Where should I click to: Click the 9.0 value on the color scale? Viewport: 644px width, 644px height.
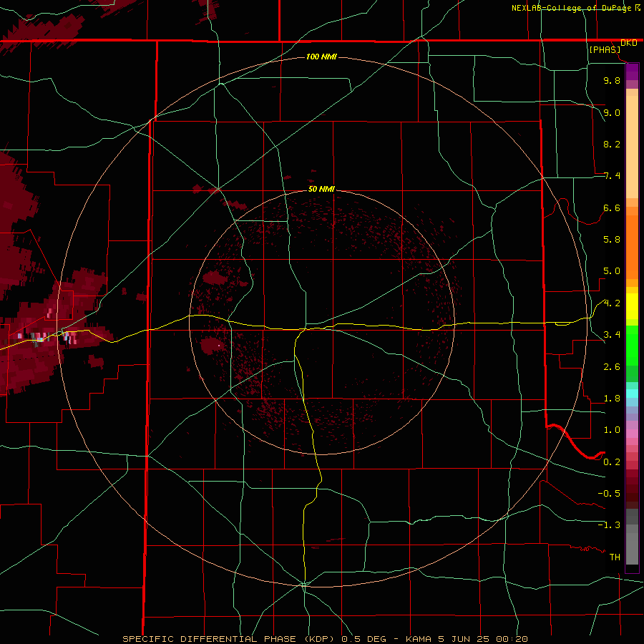tap(612, 112)
